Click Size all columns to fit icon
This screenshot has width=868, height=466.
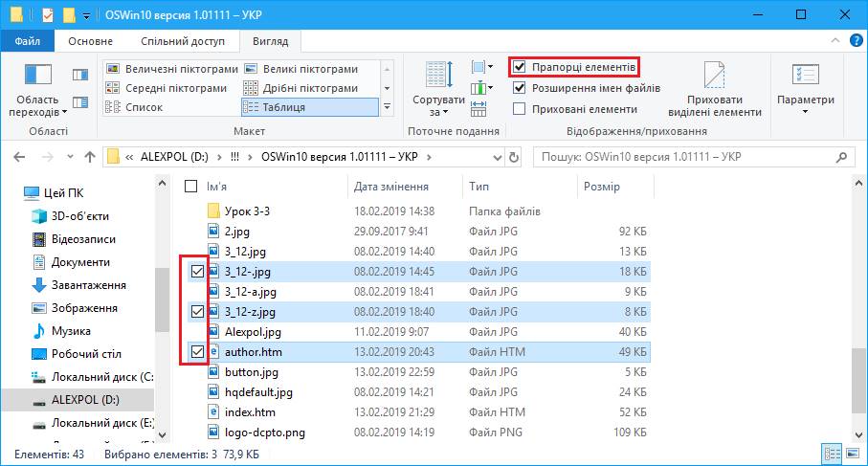click(479, 108)
